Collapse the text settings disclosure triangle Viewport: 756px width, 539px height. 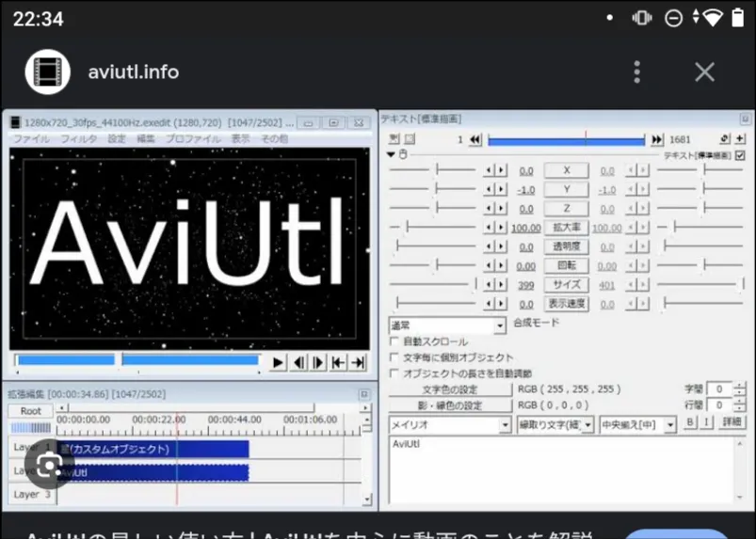point(391,154)
